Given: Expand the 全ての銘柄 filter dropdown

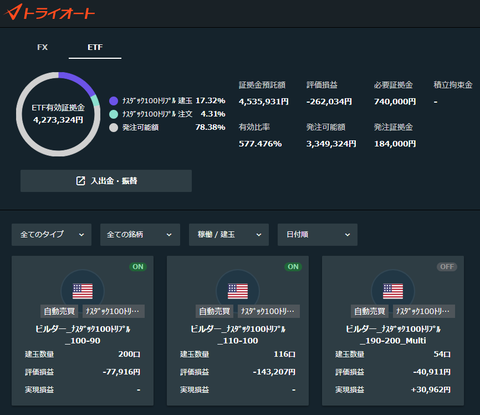Looking at the screenshot, I should coord(140,235).
